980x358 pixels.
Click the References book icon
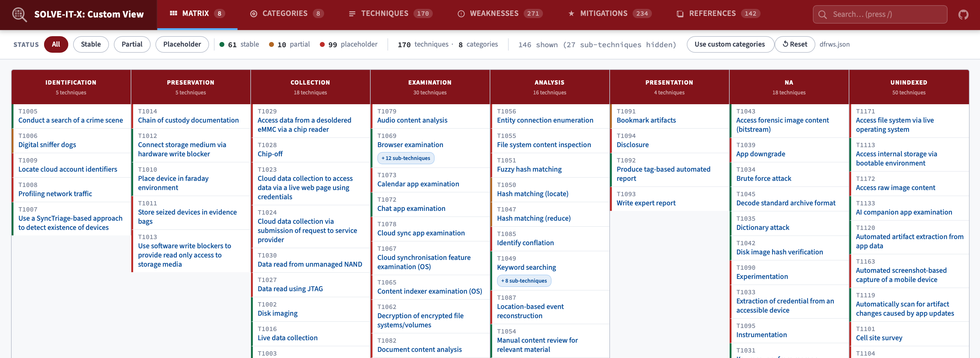pos(680,14)
